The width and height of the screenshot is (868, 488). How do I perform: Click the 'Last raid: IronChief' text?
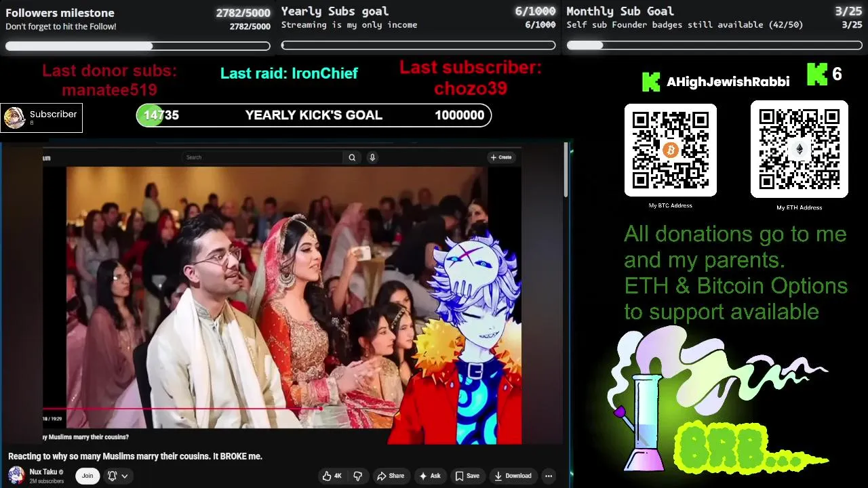pyautogui.click(x=289, y=73)
